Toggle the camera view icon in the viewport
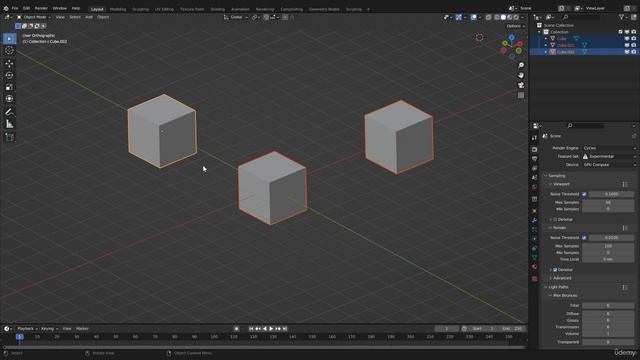Image resolution: width=640 pixels, height=360 pixels. point(521,85)
